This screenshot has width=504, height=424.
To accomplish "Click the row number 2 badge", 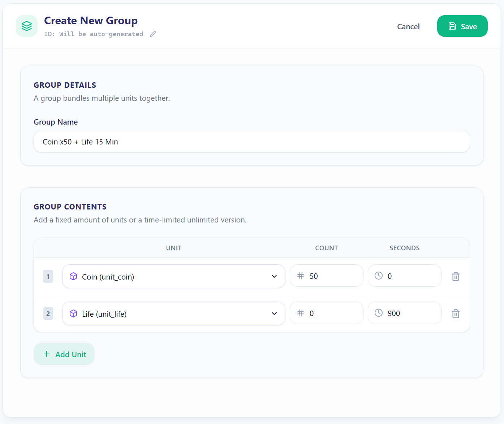I will click(x=48, y=313).
